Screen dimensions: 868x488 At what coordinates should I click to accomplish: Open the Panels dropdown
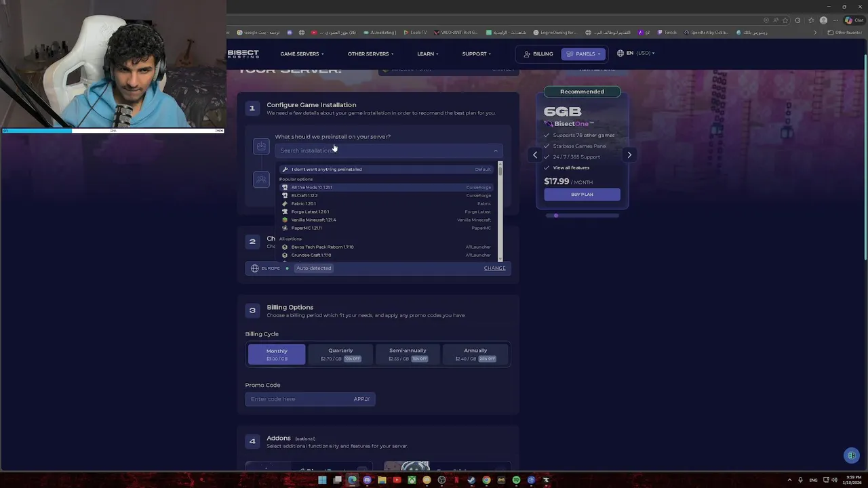pos(583,54)
